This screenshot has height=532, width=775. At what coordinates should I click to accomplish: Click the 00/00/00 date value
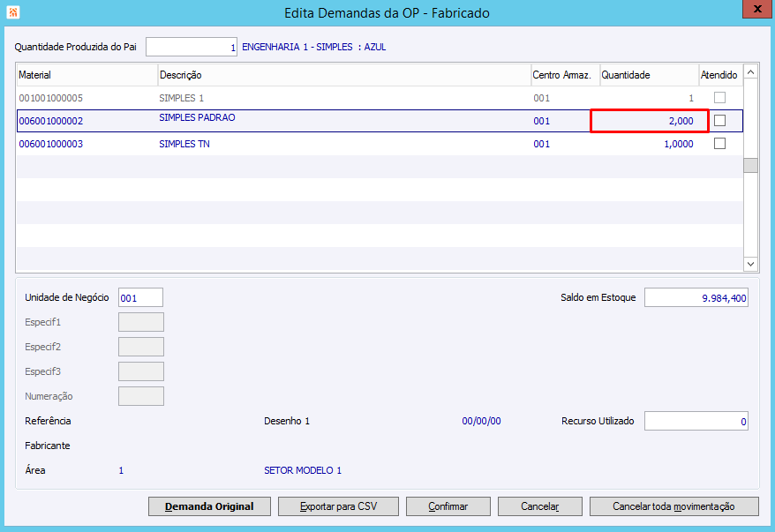(481, 421)
